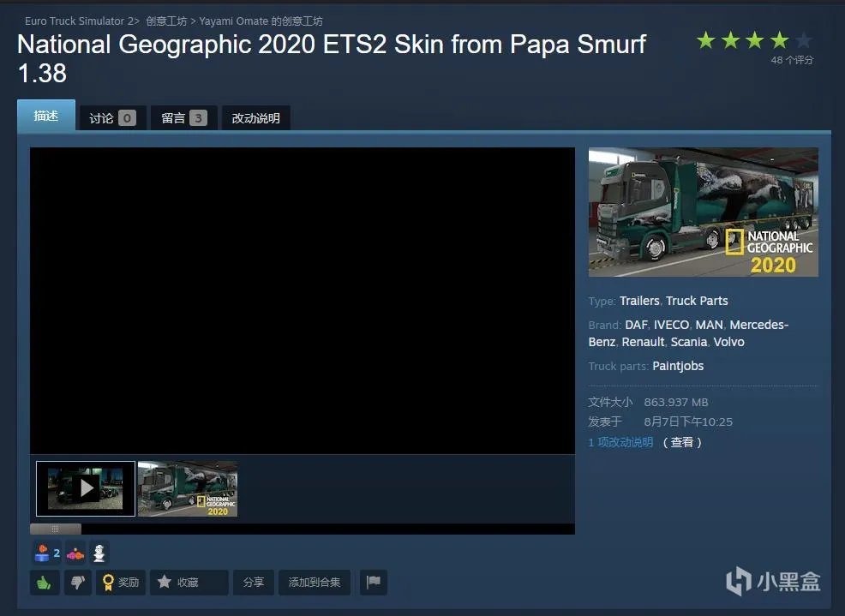Open the 留言 comments tab

coord(184,118)
